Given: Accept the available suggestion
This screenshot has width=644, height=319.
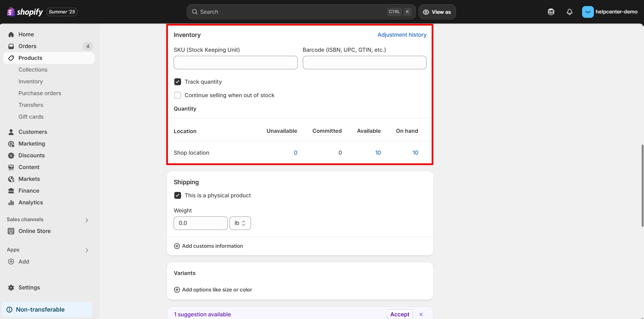Looking at the screenshot, I should click(x=399, y=314).
